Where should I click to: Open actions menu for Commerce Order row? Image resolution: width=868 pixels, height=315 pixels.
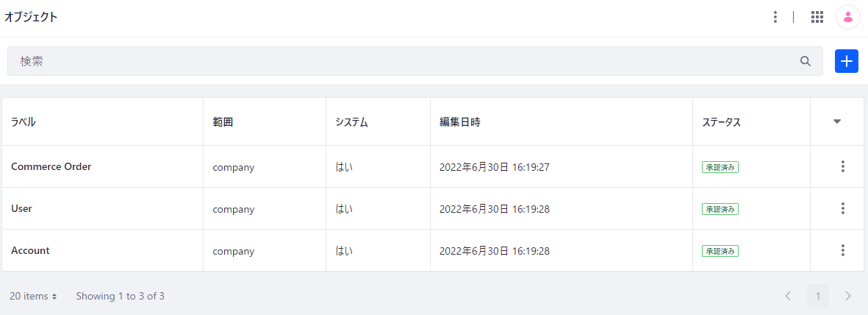[x=842, y=166]
